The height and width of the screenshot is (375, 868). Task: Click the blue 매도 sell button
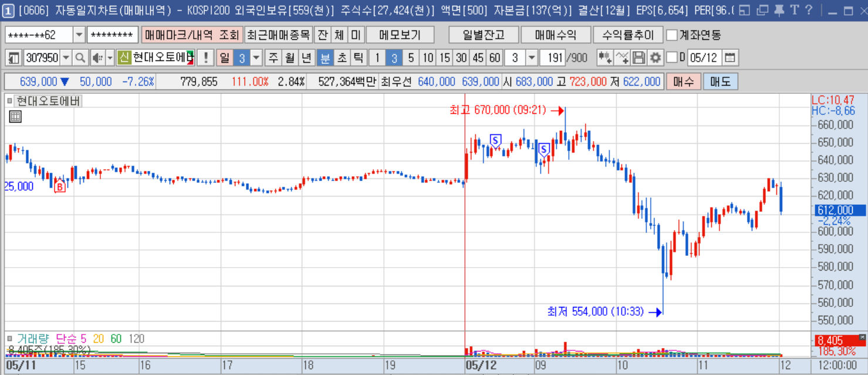point(720,82)
